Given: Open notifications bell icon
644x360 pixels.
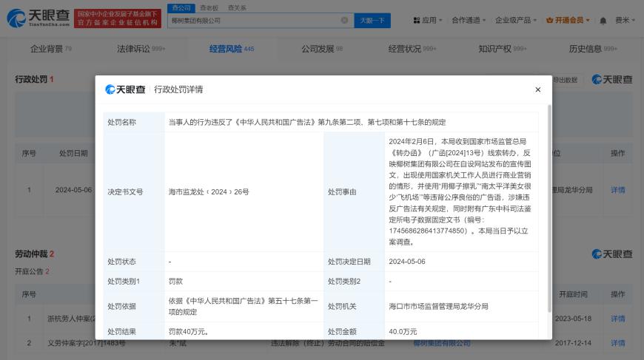Looking at the screenshot, I should click(x=603, y=21).
